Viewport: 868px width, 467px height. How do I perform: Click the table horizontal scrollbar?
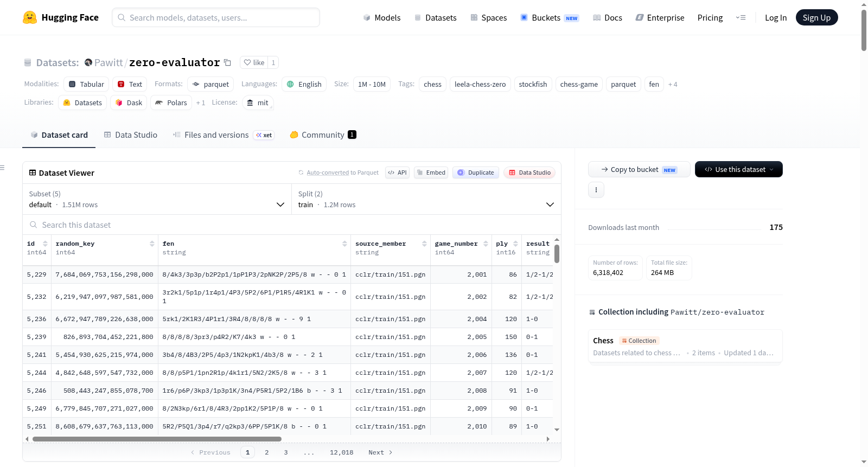point(157,439)
